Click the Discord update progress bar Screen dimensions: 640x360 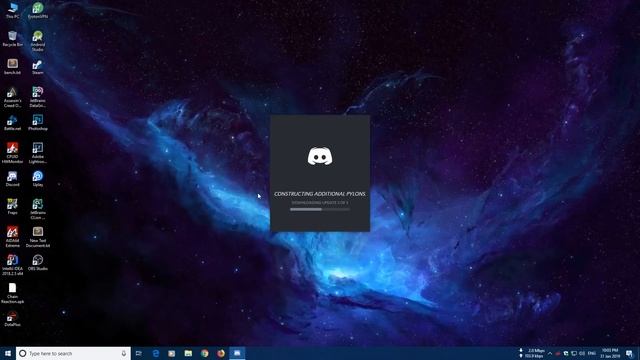tap(320, 209)
